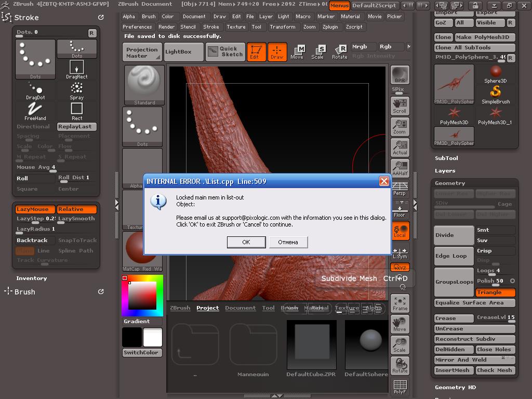Click the Quick Sketch button
The width and height of the screenshot is (532, 399).
(x=225, y=52)
